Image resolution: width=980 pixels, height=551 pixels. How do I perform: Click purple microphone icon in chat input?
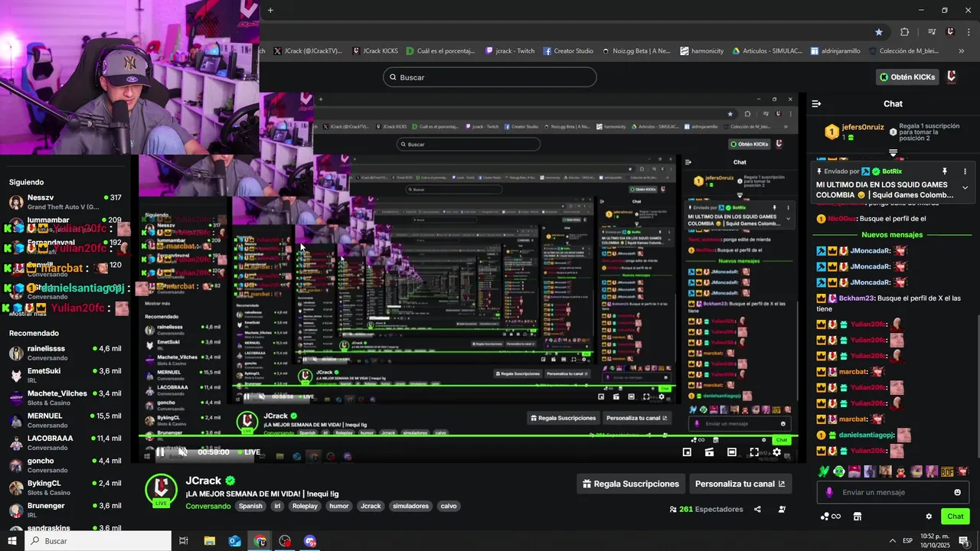(x=828, y=492)
